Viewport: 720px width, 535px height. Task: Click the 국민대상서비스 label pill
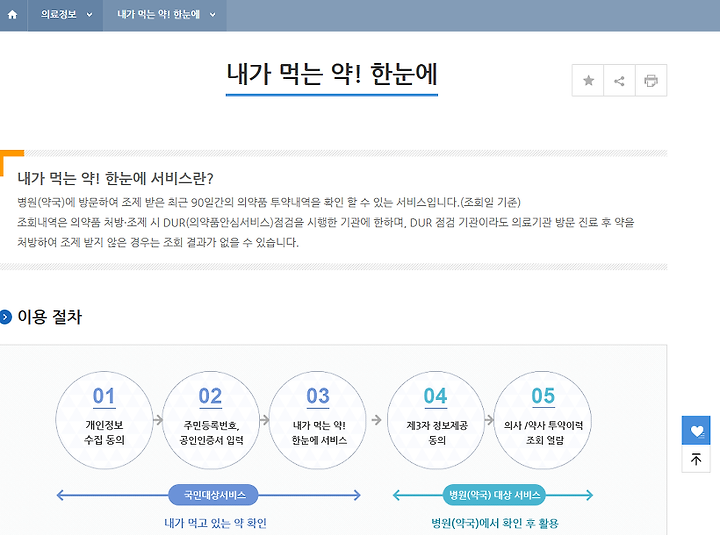[x=214, y=495]
